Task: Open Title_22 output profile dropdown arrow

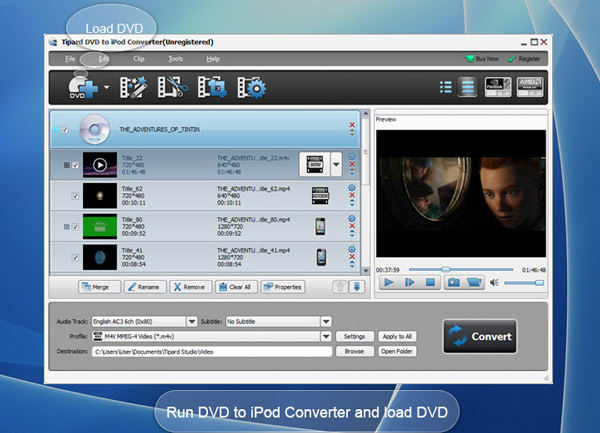Action: pos(336,164)
